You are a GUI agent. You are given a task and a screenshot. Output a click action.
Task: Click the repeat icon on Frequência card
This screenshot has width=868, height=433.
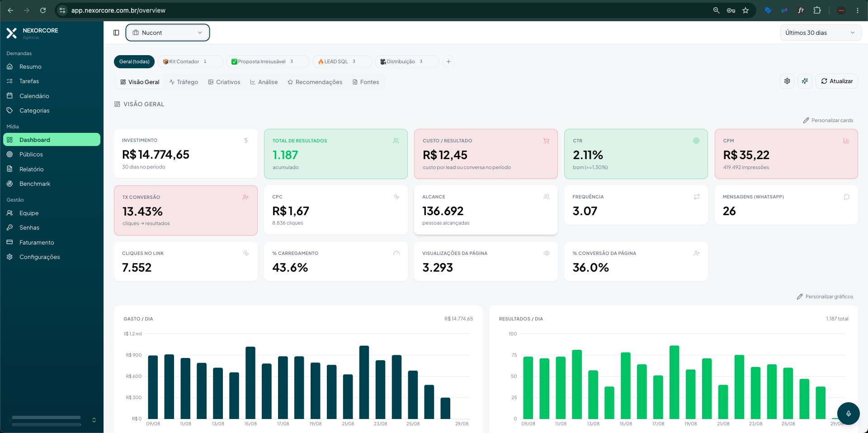point(697,197)
